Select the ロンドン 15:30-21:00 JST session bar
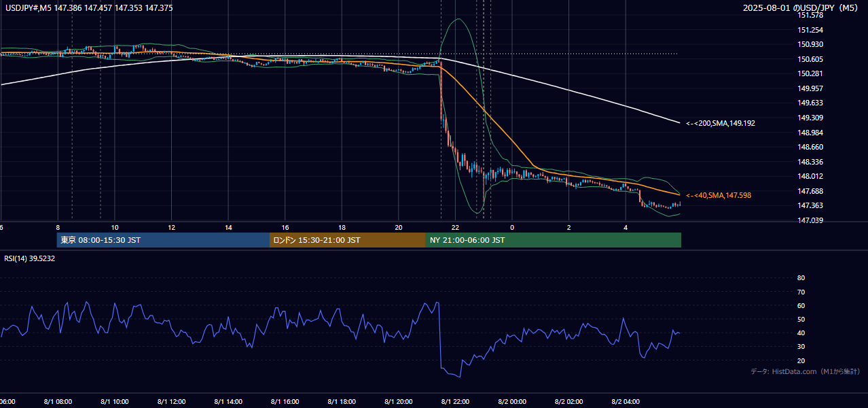 click(x=348, y=240)
